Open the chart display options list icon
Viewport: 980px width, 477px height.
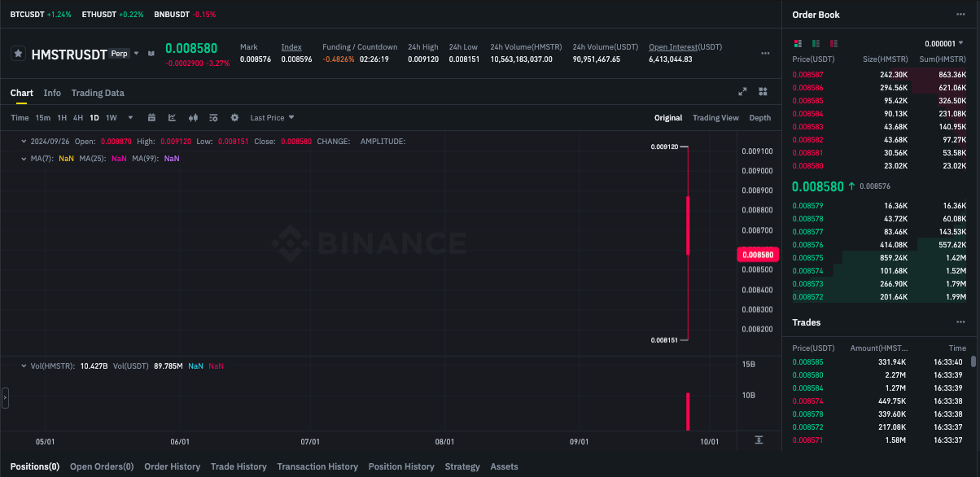click(214, 118)
